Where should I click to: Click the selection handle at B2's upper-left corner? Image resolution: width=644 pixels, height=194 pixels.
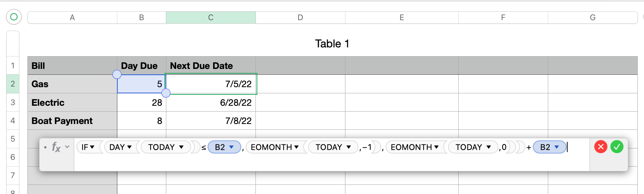[117, 74]
